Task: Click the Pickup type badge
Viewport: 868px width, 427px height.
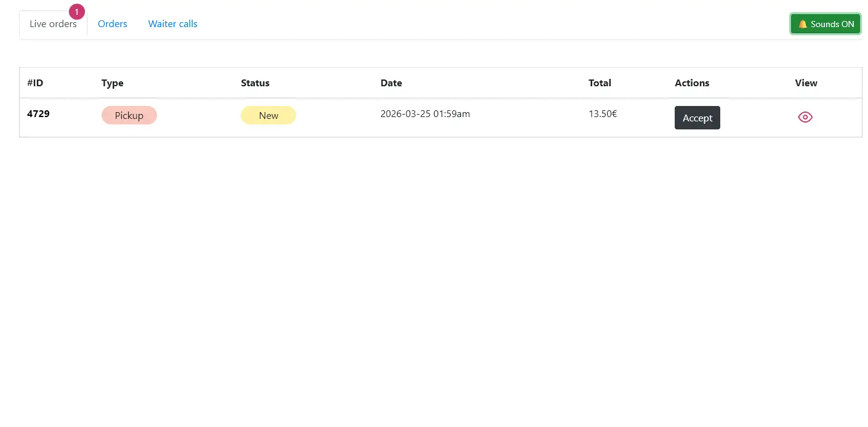Action: [x=129, y=115]
